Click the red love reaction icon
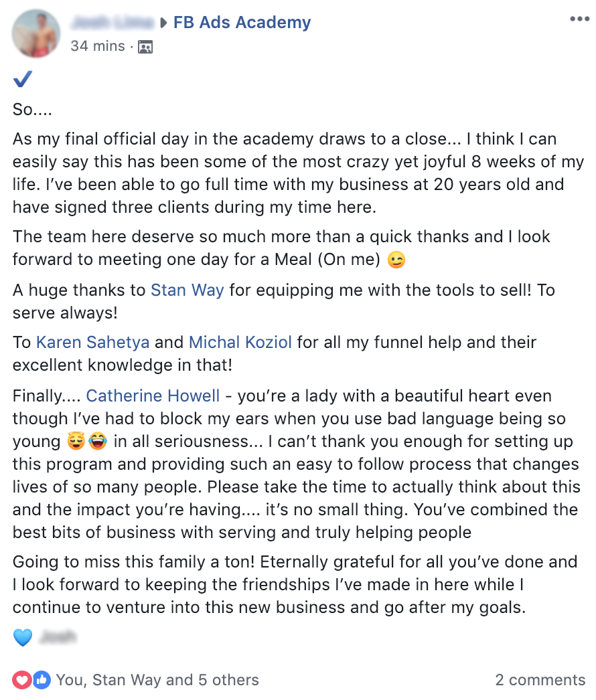The image size is (596, 700). coord(22,680)
